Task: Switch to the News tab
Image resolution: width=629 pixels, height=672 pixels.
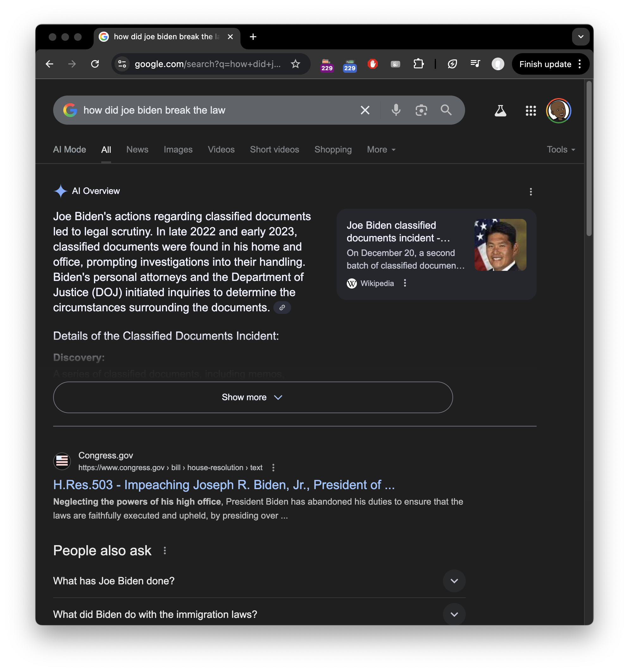Action: click(x=137, y=149)
